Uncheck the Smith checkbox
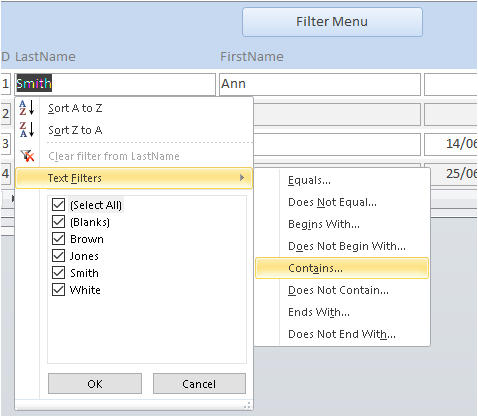 tap(58, 273)
